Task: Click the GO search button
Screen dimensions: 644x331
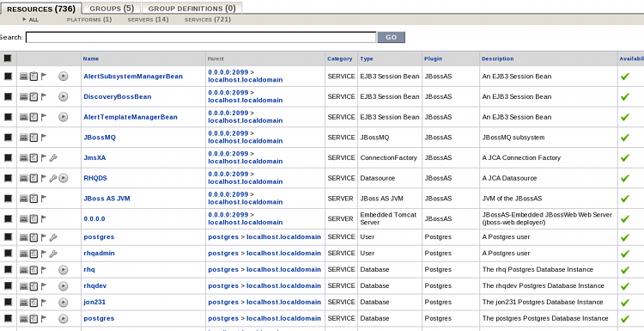Action: pyautogui.click(x=391, y=37)
